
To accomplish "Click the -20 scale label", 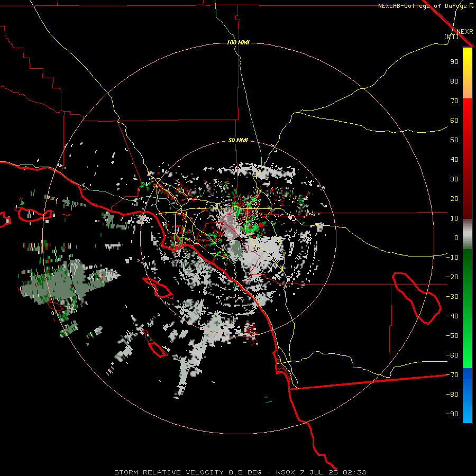I will tap(452, 277).
